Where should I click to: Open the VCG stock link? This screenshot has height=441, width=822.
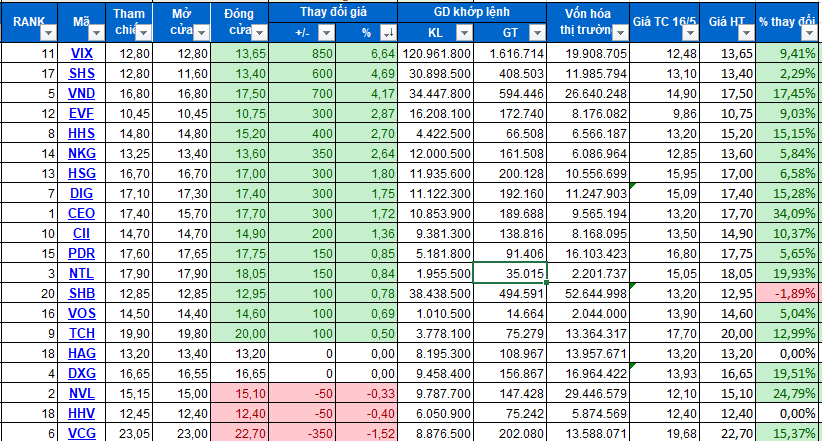(x=82, y=433)
